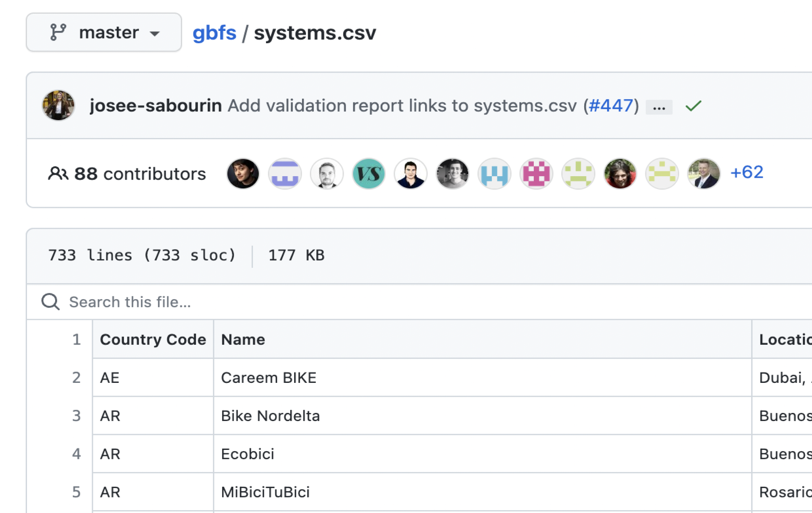The image size is (812, 513).
Task: Show the +62 additional contributors
Action: (x=747, y=172)
